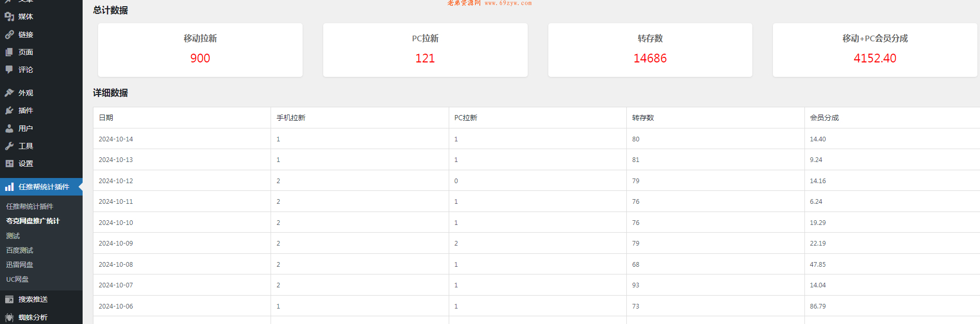Click the 蜘蛛分析 spider icon
980x324 pixels.
9,317
